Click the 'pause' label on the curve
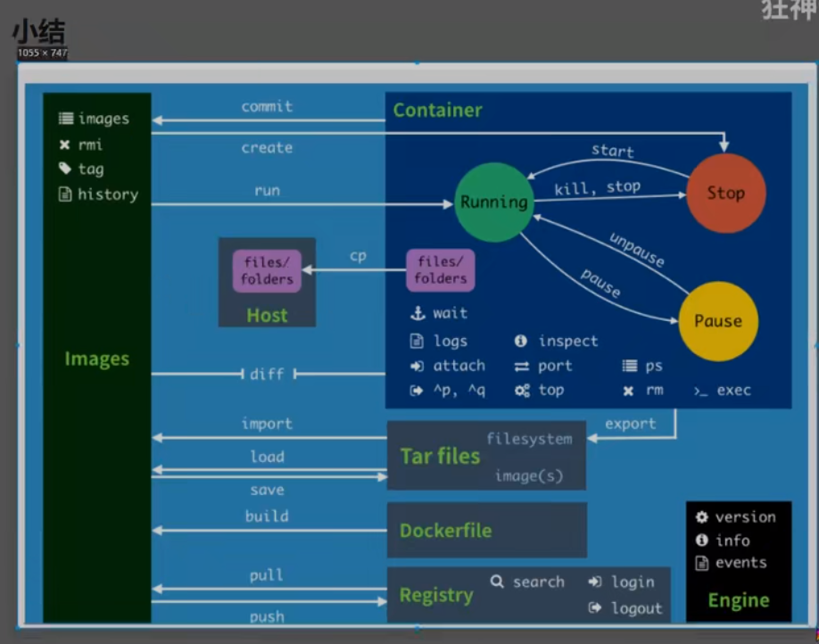 coord(600,284)
